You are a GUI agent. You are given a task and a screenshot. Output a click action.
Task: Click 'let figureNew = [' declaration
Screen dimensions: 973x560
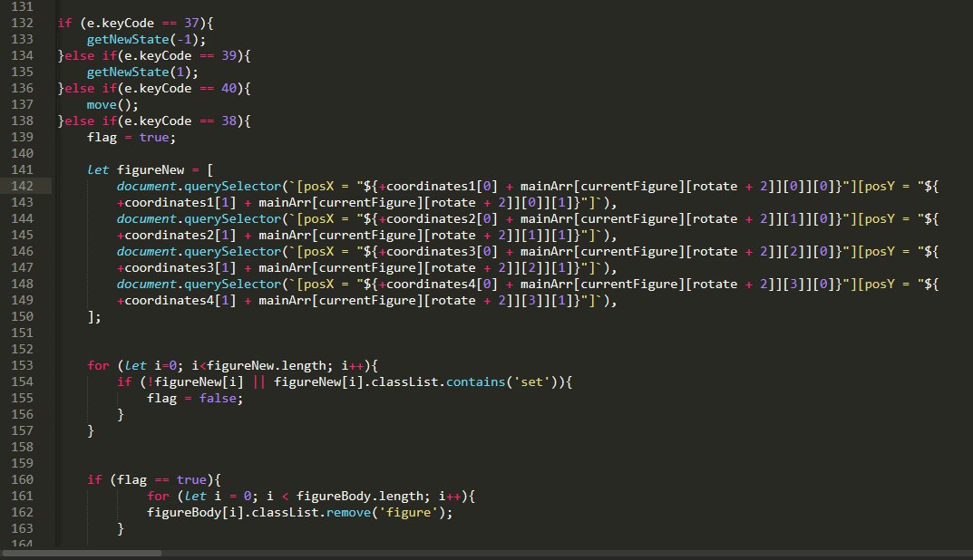pyautogui.click(x=150, y=170)
